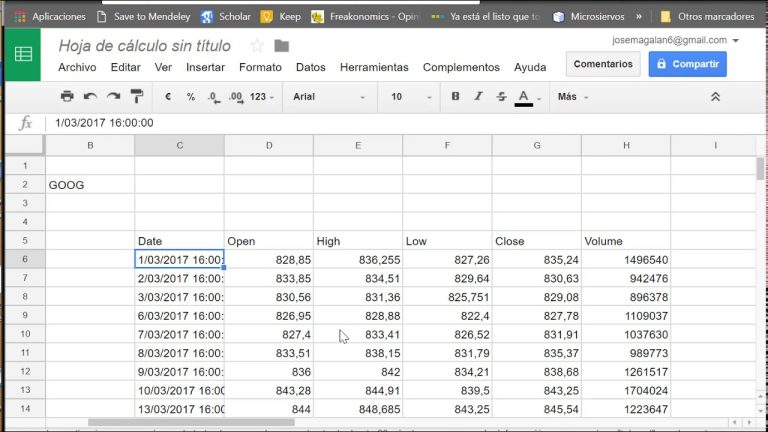Click the horizontal scrollbar thumb

pos(191,422)
